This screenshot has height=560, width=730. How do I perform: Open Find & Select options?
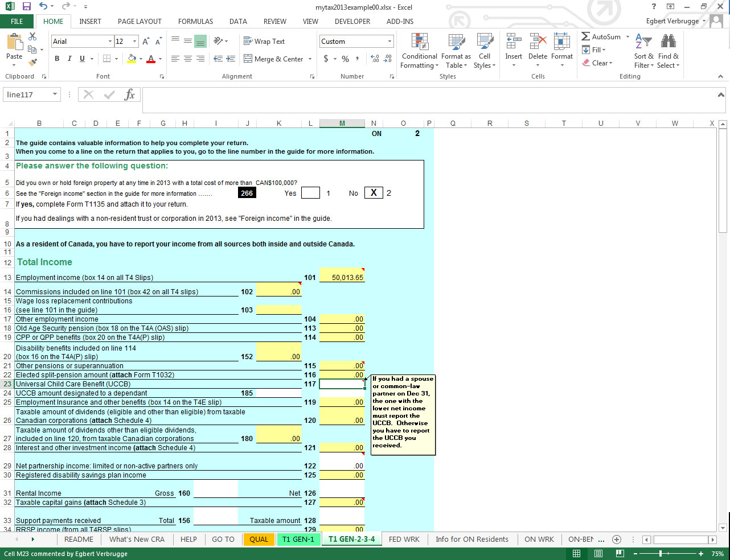(x=669, y=51)
